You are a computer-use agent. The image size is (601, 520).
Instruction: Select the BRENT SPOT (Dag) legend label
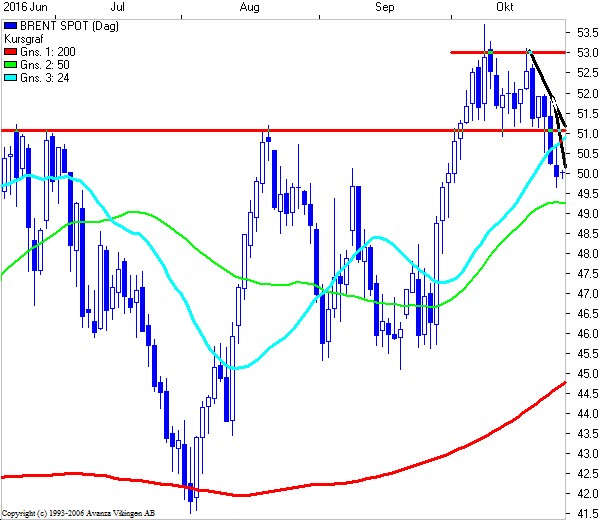click(x=69, y=26)
